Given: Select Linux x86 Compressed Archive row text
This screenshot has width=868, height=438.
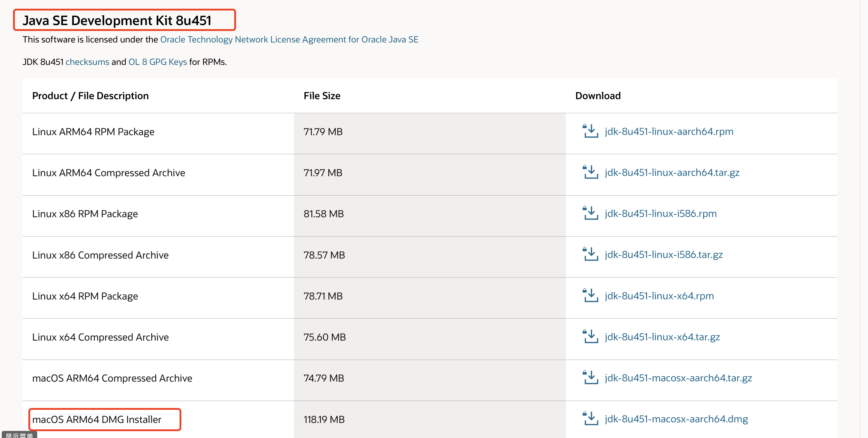Looking at the screenshot, I should pos(100,255).
